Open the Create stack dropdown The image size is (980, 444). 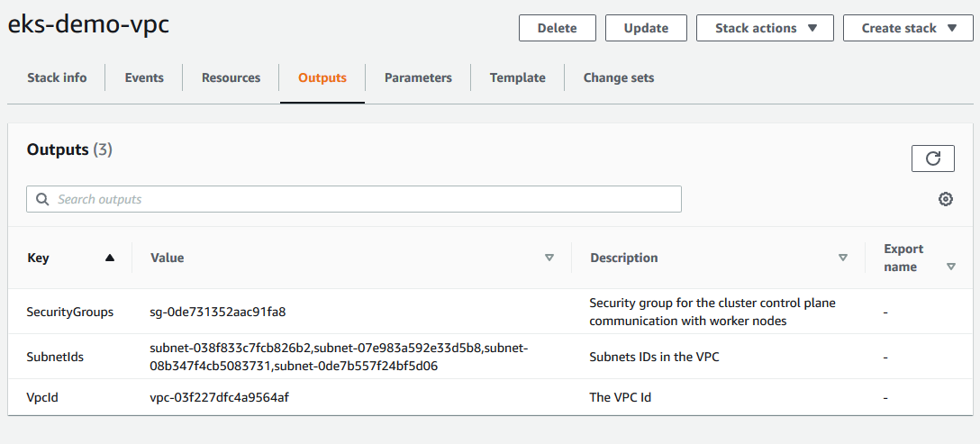click(x=908, y=28)
